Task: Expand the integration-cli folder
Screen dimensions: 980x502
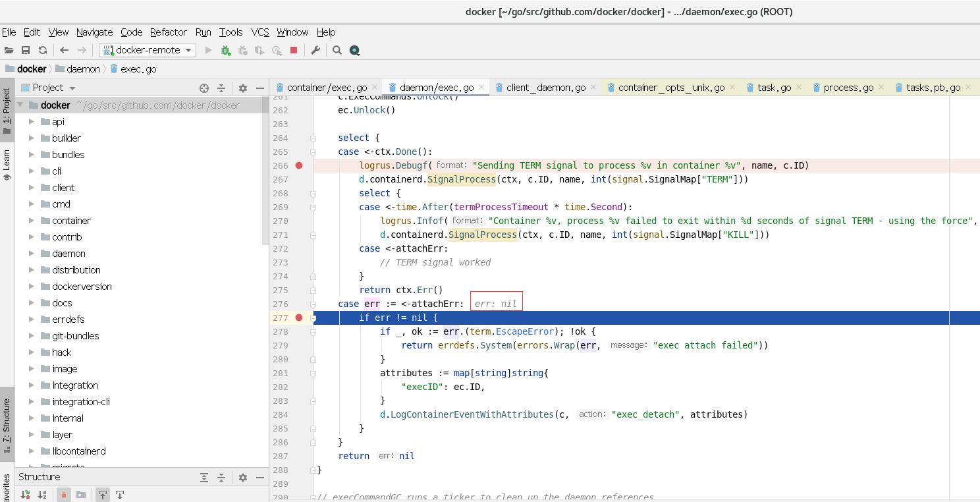Action: pyautogui.click(x=32, y=401)
